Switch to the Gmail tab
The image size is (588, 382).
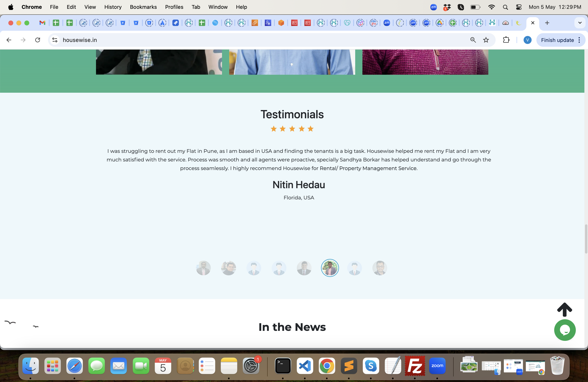click(42, 23)
